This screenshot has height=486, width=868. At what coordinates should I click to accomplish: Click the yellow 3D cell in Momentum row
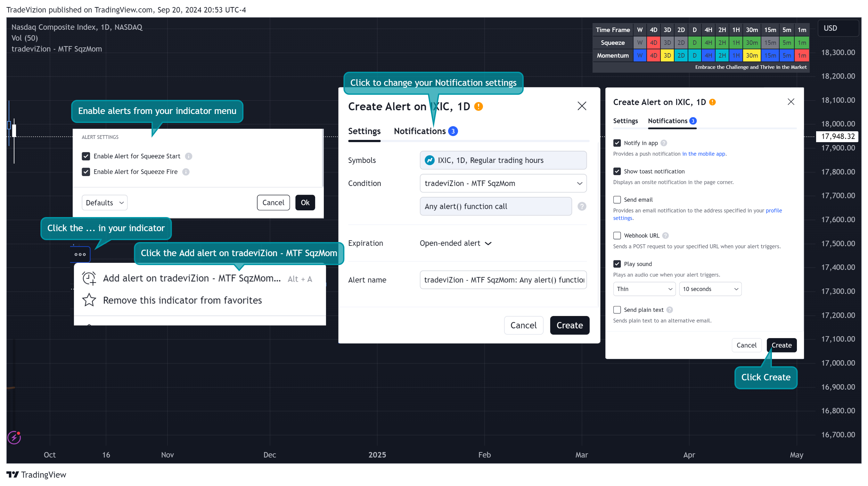(x=667, y=56)
